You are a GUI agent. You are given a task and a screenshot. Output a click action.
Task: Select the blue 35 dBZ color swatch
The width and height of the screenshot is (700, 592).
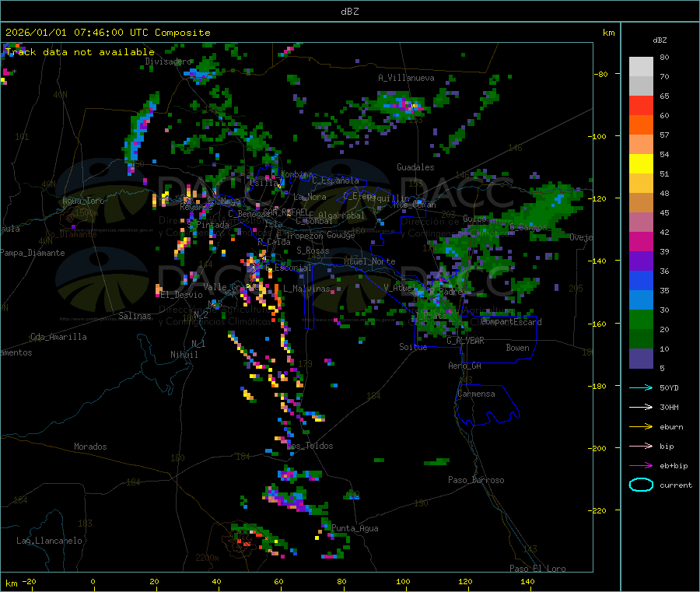point(641,280)
